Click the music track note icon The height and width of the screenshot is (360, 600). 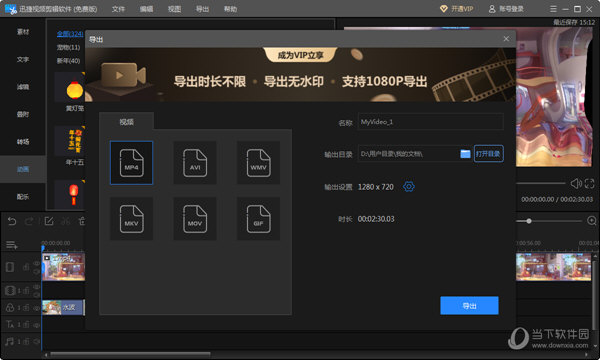coord(10,341)
